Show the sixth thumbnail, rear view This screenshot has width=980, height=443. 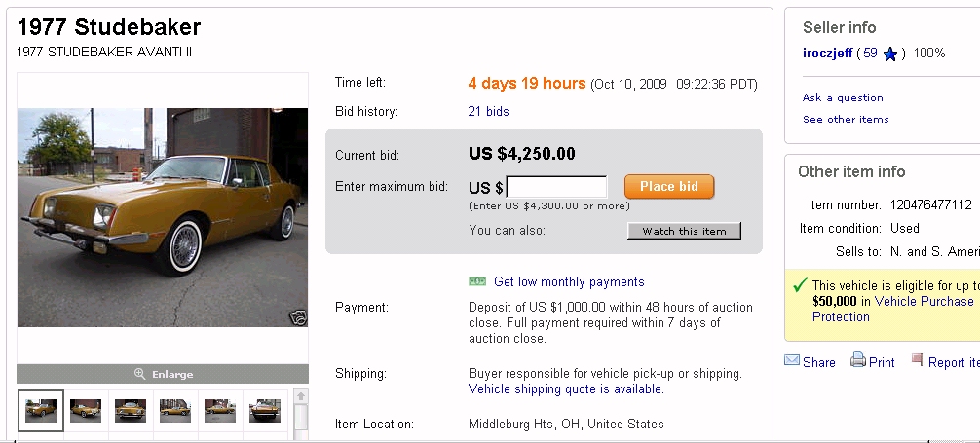[264, 410]
